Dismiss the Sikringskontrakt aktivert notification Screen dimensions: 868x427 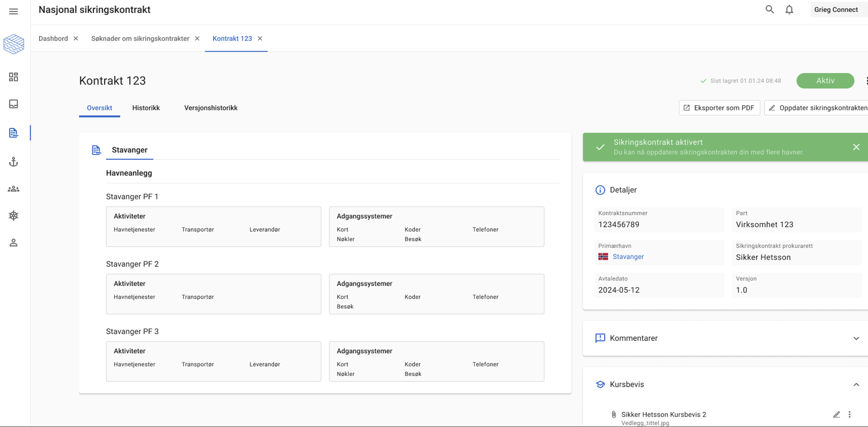coord(856,147)
